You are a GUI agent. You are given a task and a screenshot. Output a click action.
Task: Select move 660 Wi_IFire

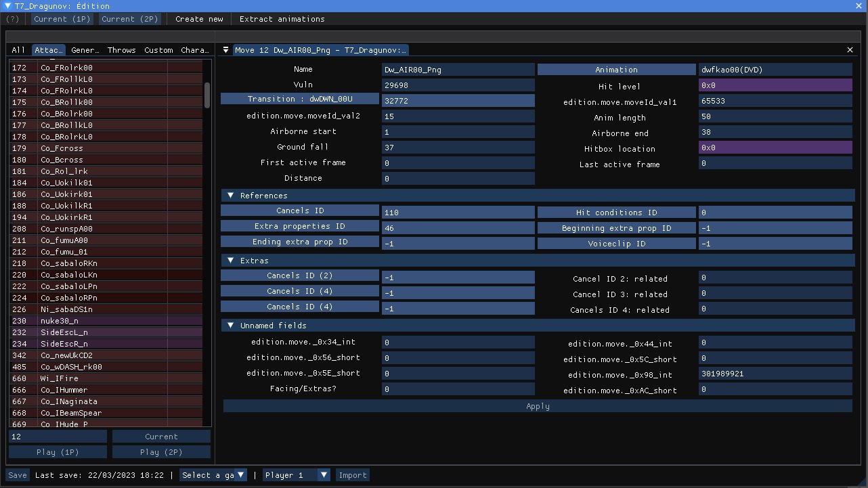coord(106,378)
